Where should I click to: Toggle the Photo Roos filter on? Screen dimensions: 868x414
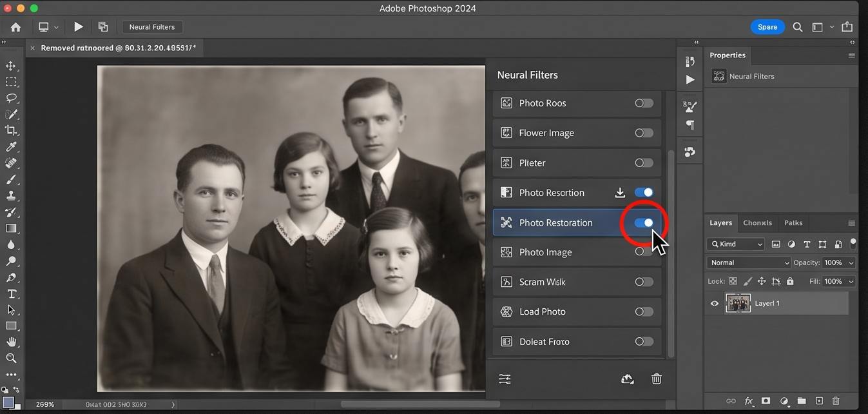tap(644, 103)
